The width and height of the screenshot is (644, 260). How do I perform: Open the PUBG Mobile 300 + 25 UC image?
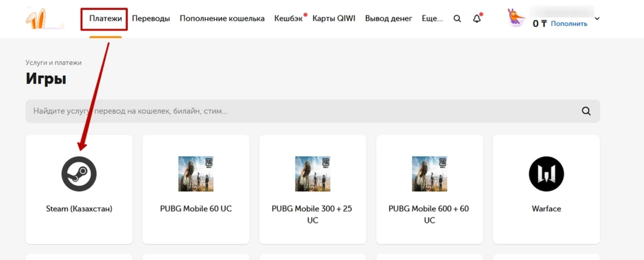(x=313, y=174)
